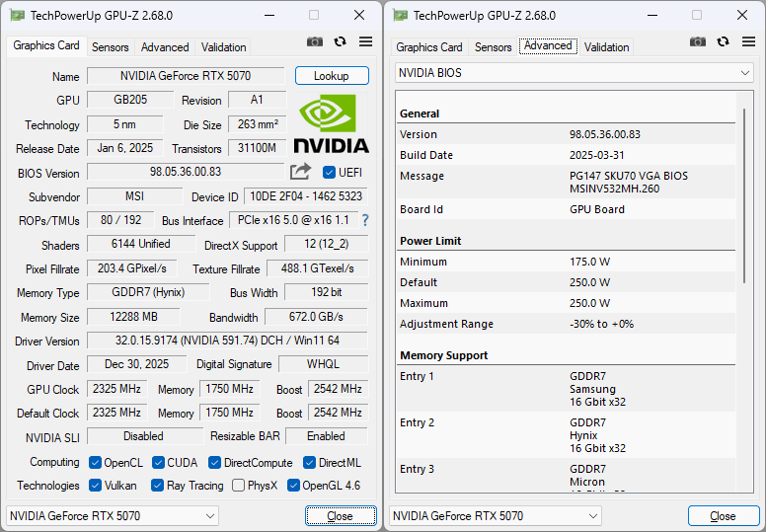Click the Die Size field 263 mm²
Screen dimensions: 766x532
[257, 124]
